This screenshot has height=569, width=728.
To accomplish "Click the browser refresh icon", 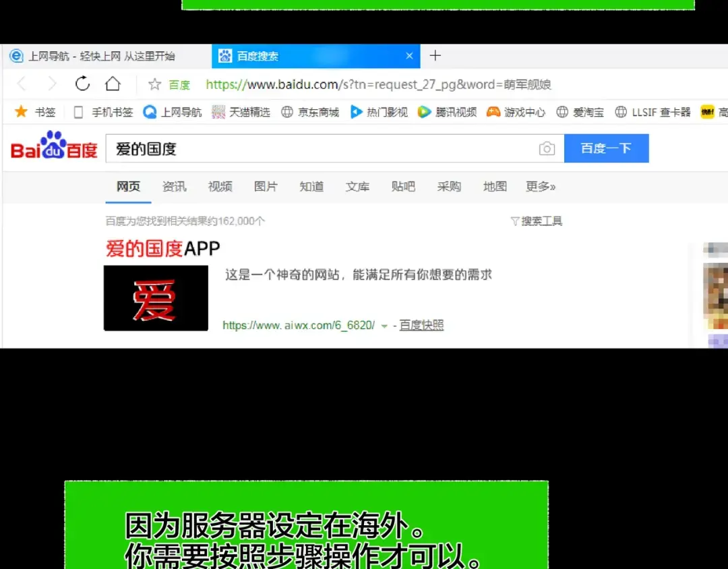I will 82,84.
